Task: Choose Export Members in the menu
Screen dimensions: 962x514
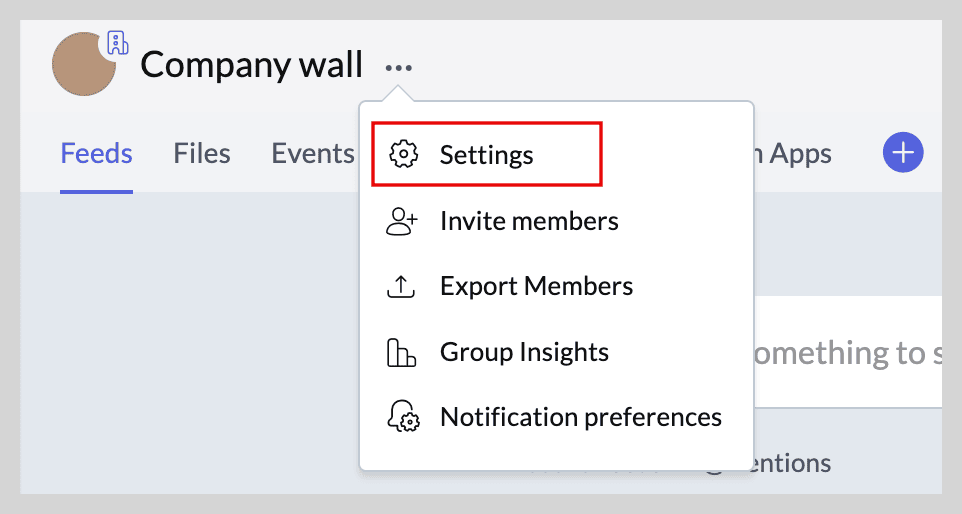Action: (536, 287)
